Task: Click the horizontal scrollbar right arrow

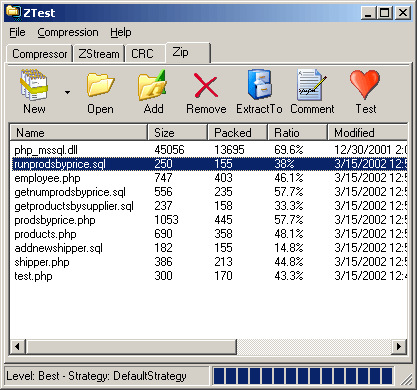Action: pyautogui.click(x=399, y=347)
